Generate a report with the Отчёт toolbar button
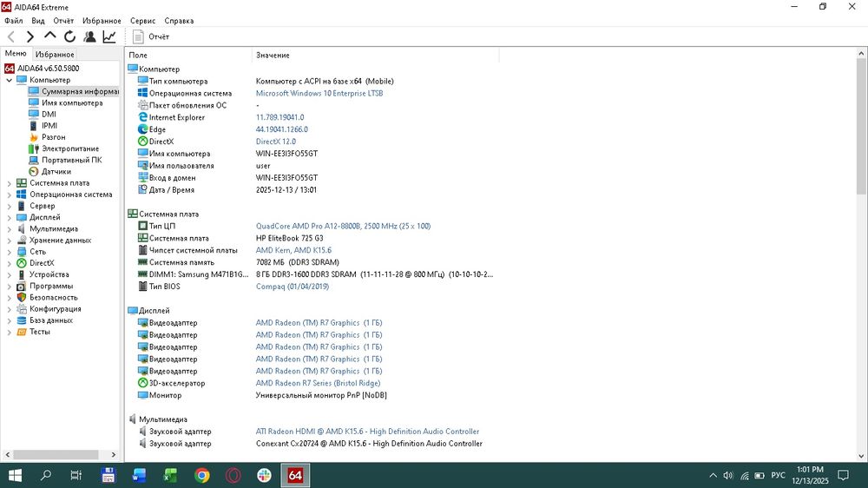The image size is (868, 488). coord(150,36)
